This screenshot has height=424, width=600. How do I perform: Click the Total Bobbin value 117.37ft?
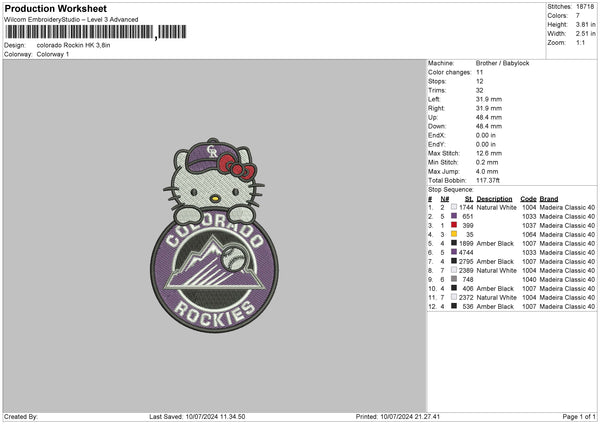pyautogui.click(x=488, y=180)
